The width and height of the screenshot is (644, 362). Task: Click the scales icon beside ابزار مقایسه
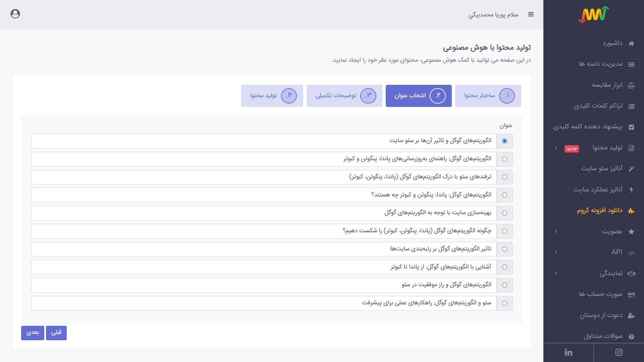[631, 85]
